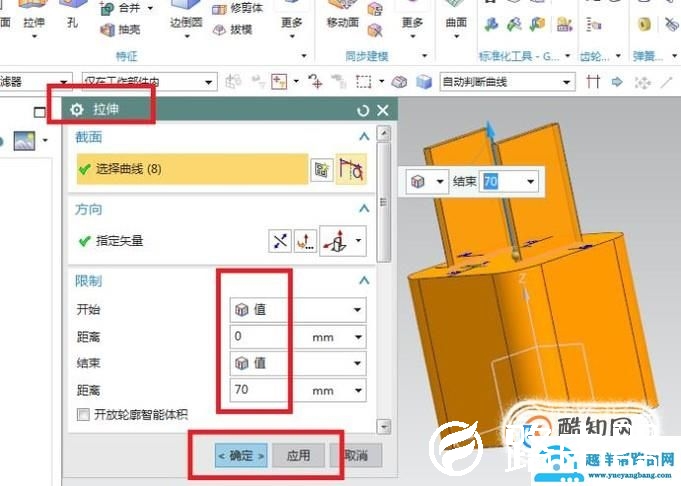Screen dimensions: 681x486
Task: Select the 抽壳 (Shell) tool
Action: [x=120, y=30]
